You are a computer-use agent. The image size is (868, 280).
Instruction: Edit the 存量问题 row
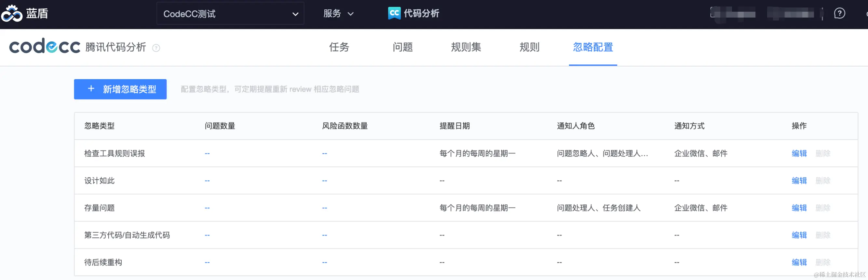click(799, 208)
